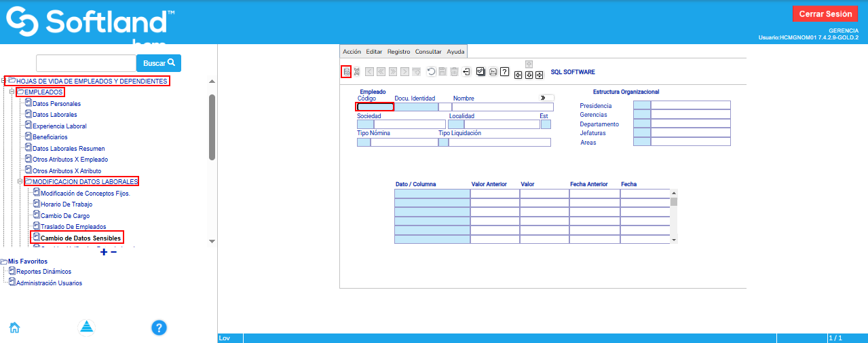Open the Consultar menu
This screenshot has height=343, width=868.
click(428, 52)
